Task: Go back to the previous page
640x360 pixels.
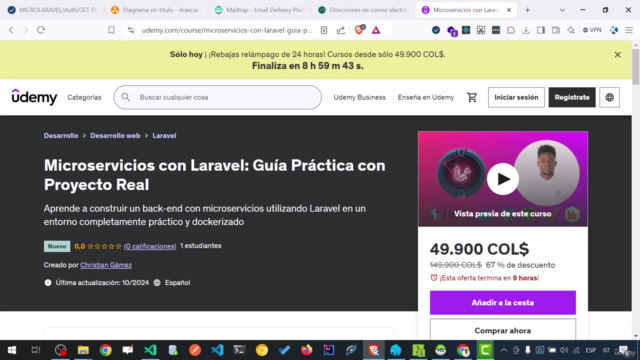Action: pyautogui.click(x=11, y=30)
